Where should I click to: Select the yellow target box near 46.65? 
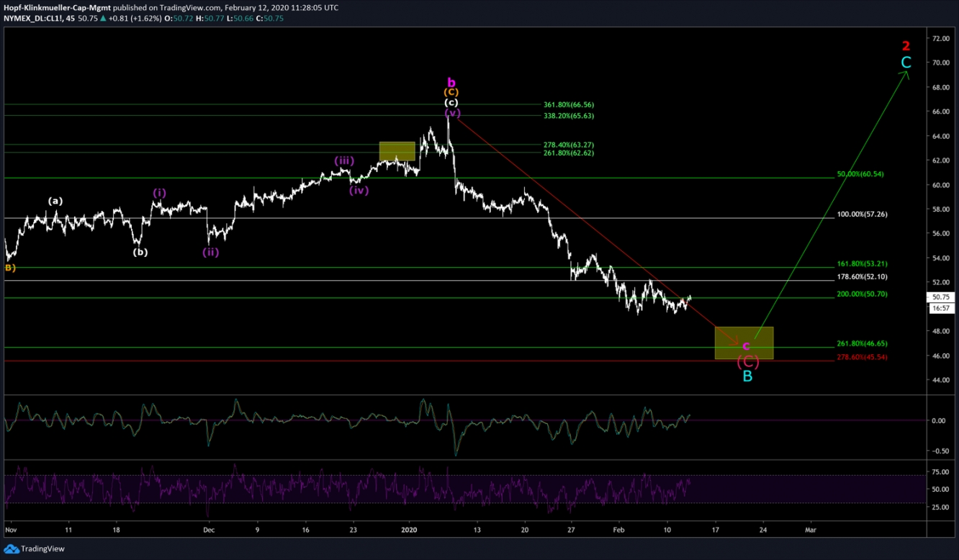point(744,343)
